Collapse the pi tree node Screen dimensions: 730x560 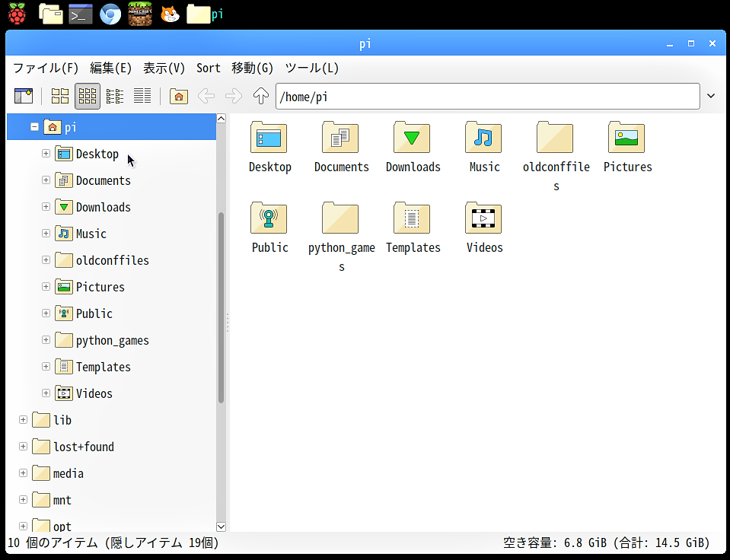(34, 126)
